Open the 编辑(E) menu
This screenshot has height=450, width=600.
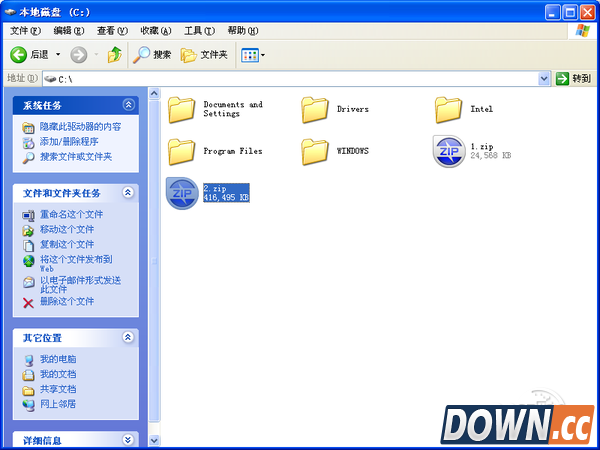[x=69, y=31]
